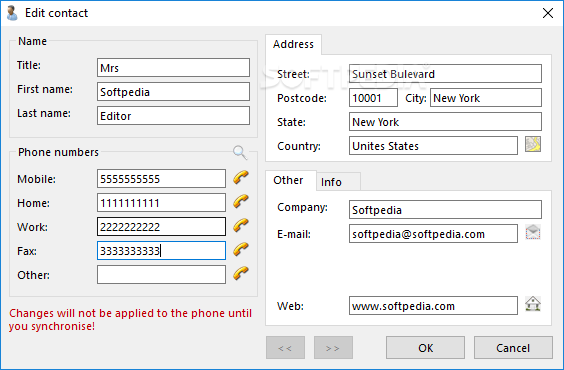Click the envelope icon beside E-mail

point(533,232)
